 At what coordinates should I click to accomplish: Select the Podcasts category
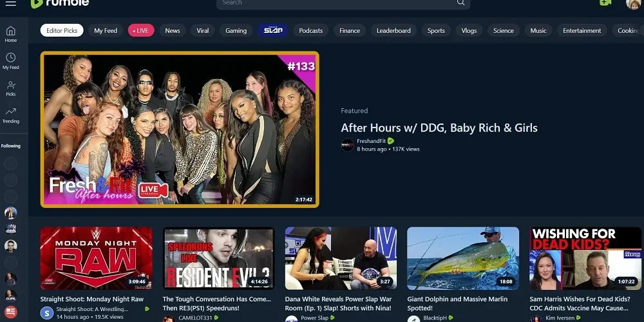click(x=310, y=30)
